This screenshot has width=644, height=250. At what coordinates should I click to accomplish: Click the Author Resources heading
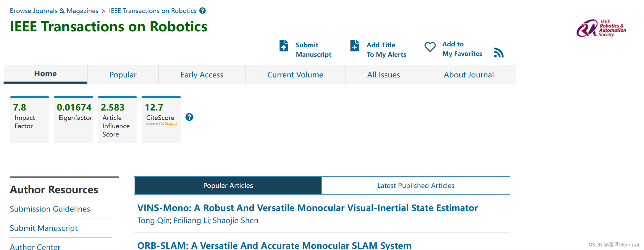54,189
